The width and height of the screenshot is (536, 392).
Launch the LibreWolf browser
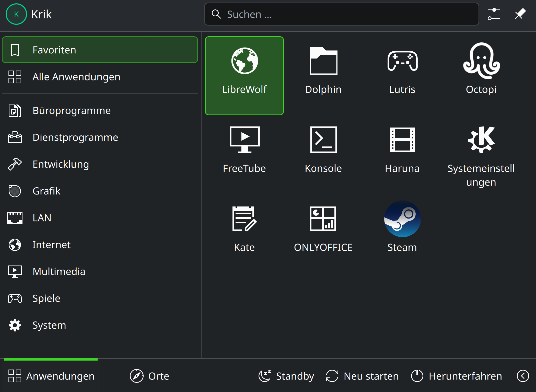click(244, 75)
